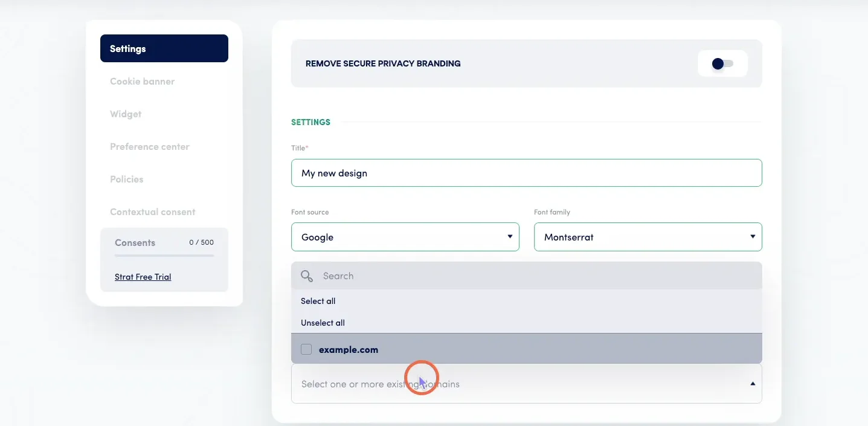Open the Strat Free Trial link
This screenshot has height=426, width=868.
pos(143,277)
